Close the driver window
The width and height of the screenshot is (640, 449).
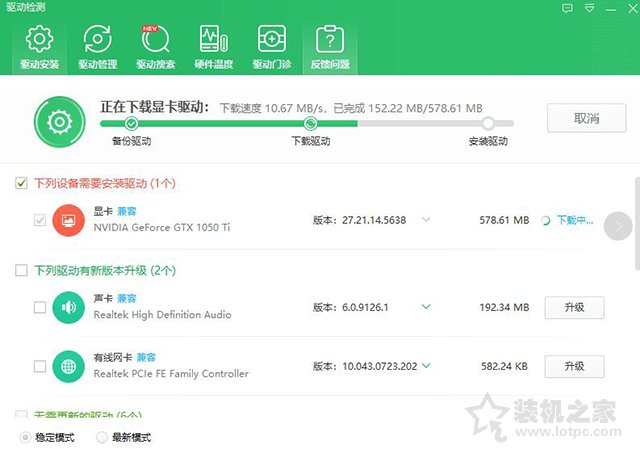coord(633,9)
